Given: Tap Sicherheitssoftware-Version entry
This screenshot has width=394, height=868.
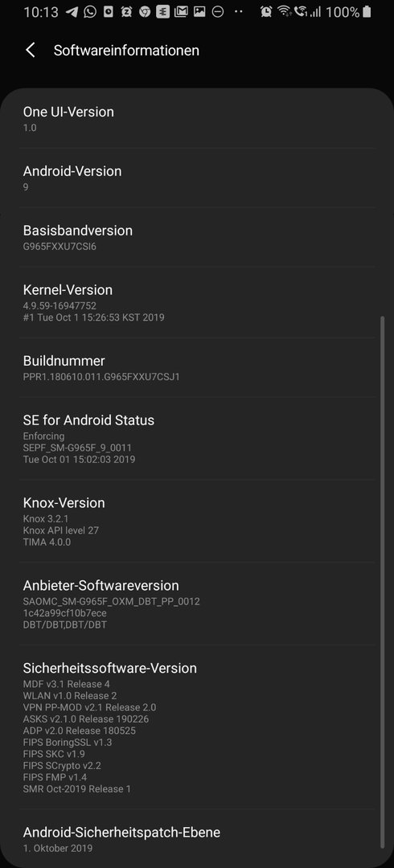Looking at the screenshot, I should (x=197, y=727).
